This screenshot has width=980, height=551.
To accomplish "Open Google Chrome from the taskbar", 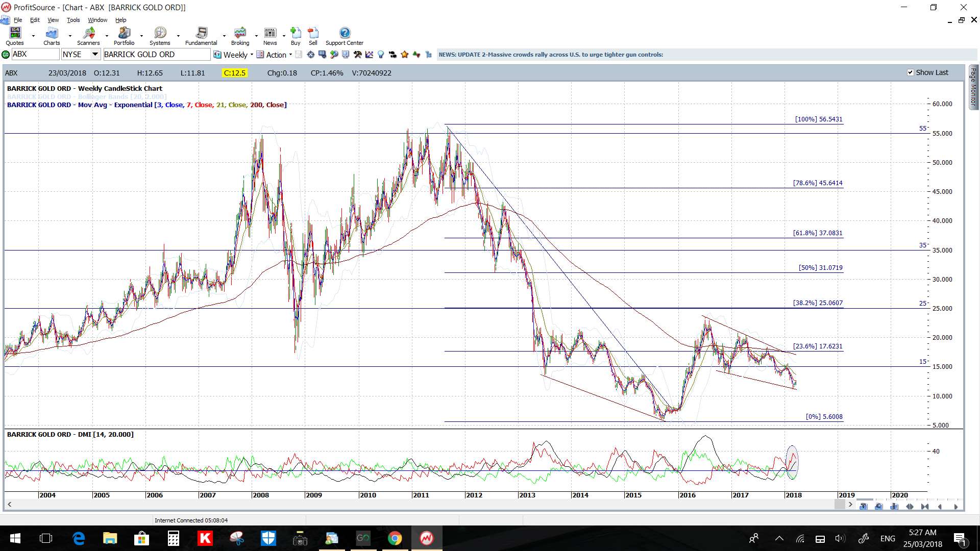I will 395,538.
